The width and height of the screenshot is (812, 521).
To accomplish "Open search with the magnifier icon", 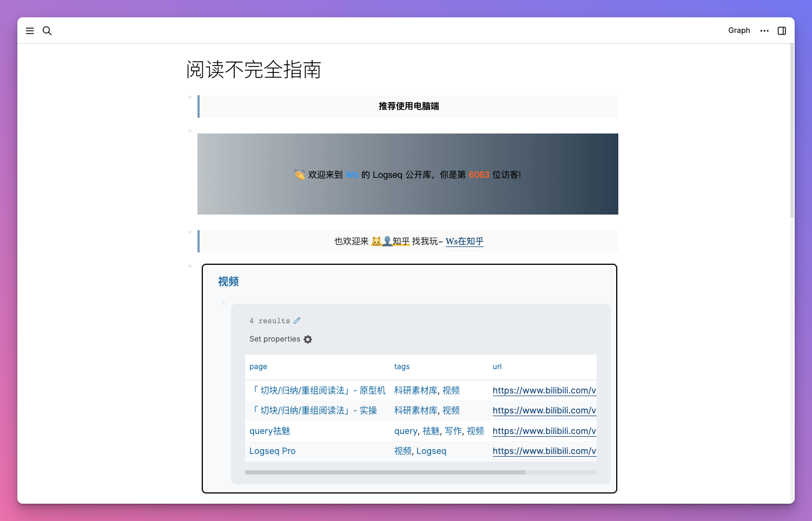I will [47, 31].
